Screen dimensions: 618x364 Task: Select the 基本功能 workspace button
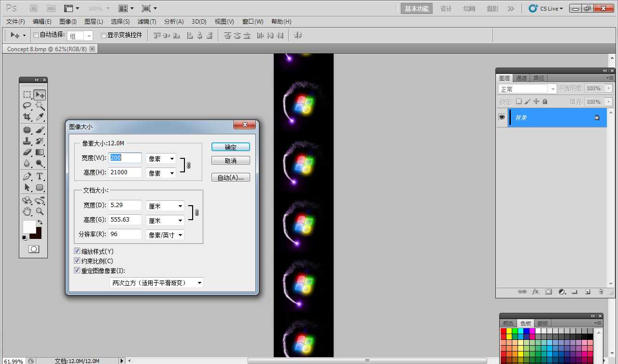417,9
